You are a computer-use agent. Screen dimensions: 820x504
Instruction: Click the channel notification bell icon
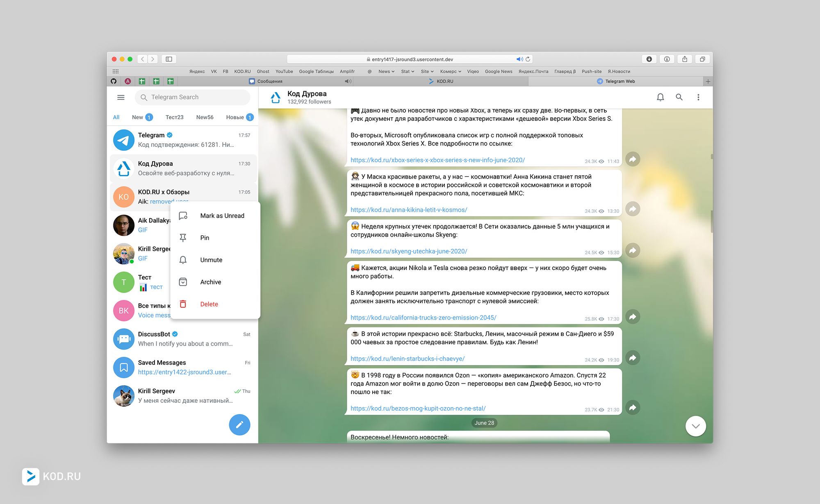pos(660,97)
